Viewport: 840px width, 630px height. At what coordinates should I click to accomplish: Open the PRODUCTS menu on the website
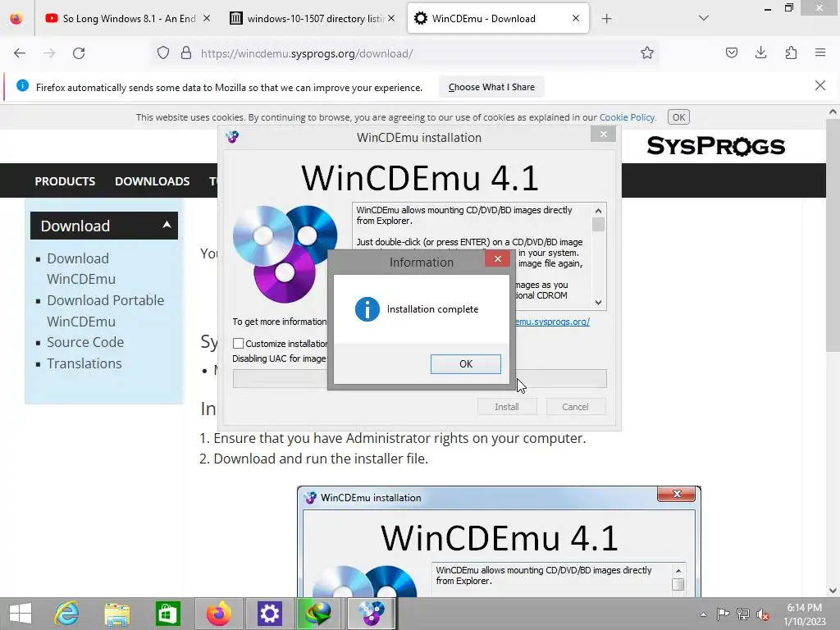point(65,181)
